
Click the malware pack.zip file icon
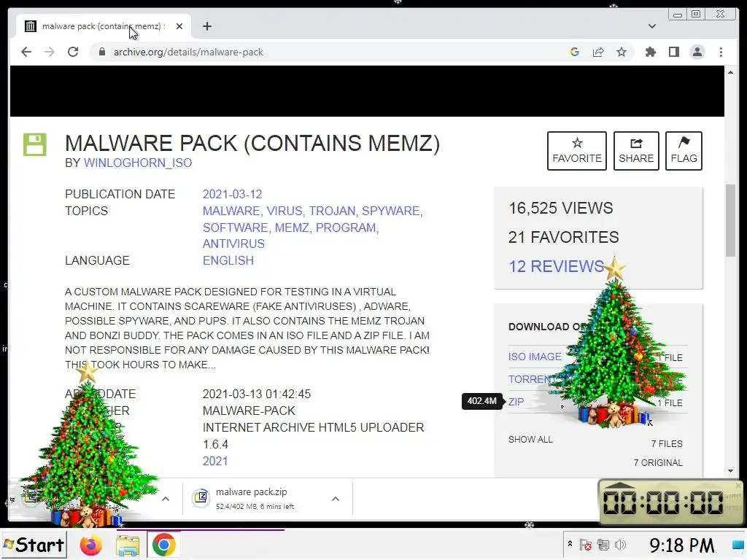click(x=201, y=497)
